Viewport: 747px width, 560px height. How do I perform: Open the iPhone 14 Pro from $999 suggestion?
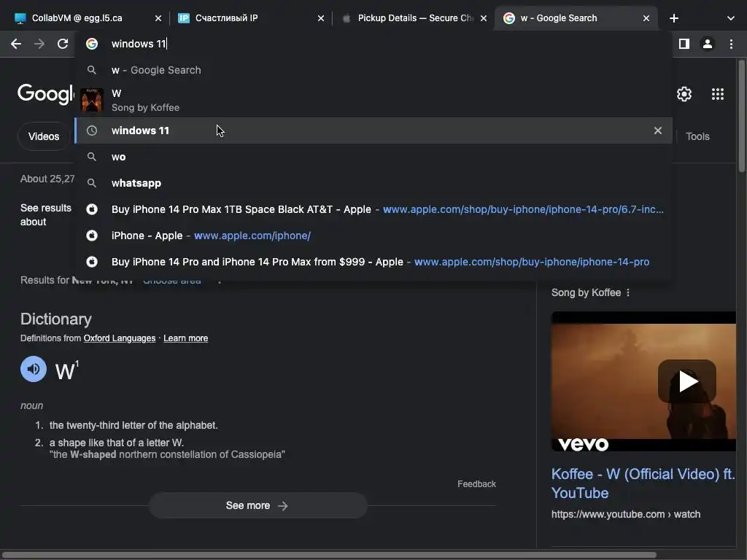click(x=373, y=262)
